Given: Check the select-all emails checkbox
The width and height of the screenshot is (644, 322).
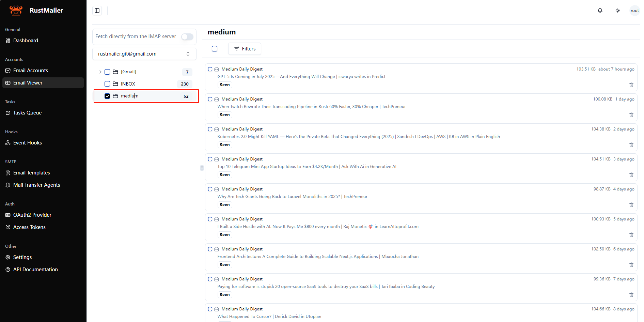Looking at the screenshot, I should point(215,49).
